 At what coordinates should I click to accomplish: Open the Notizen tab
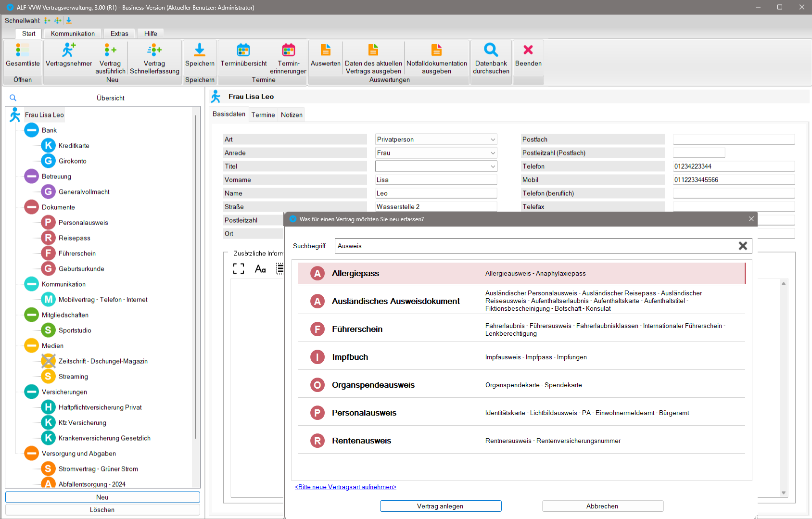click(x=292, y=115)
